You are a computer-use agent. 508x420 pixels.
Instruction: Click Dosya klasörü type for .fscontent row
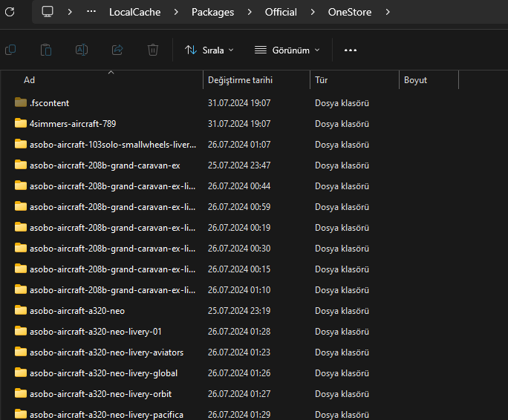(x=342, y=103)
